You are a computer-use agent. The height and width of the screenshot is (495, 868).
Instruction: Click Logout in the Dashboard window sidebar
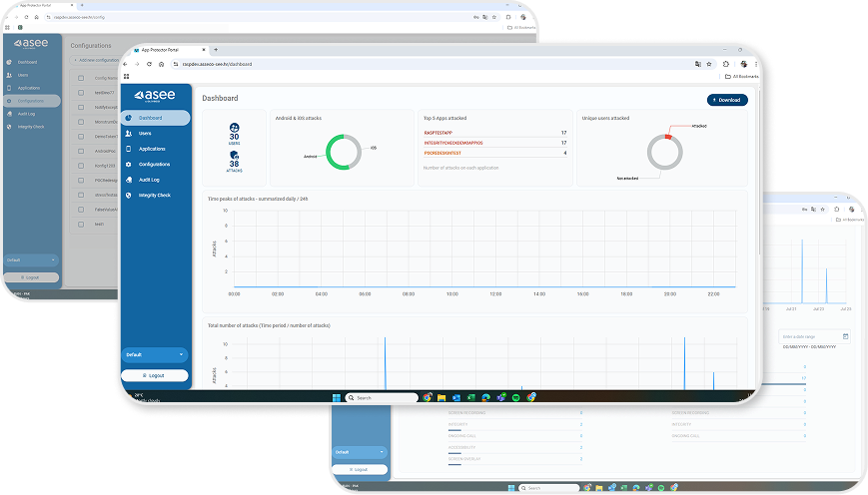click(155, 375)
